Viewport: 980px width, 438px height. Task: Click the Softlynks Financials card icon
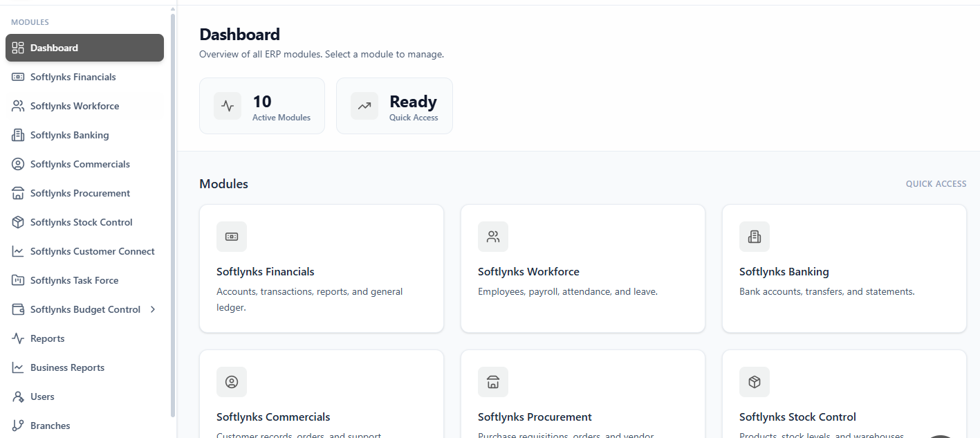pyautogui.click(x=232, y=237)
